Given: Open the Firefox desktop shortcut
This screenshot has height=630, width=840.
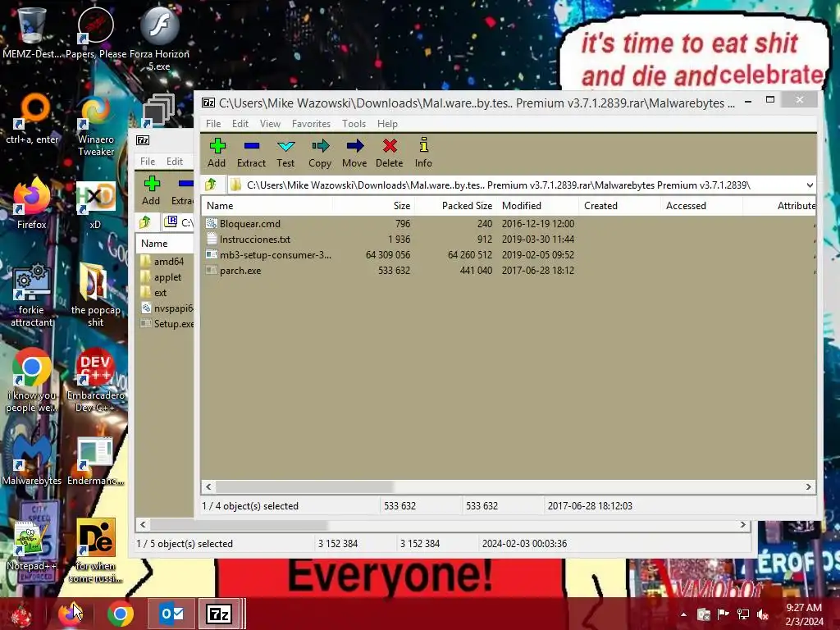Looking at the screenshot, I should click(x=32, y=203).
